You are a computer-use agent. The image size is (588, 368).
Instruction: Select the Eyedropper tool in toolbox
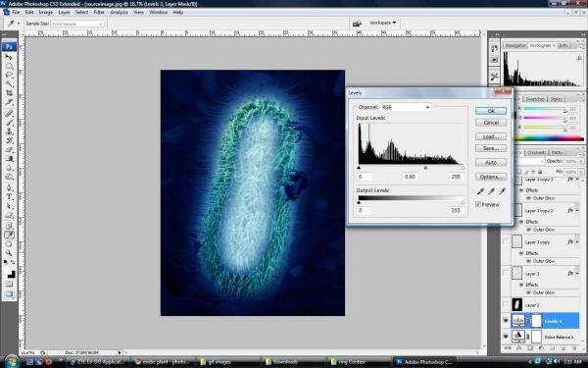pyautogui.click(x=9, y=236)
